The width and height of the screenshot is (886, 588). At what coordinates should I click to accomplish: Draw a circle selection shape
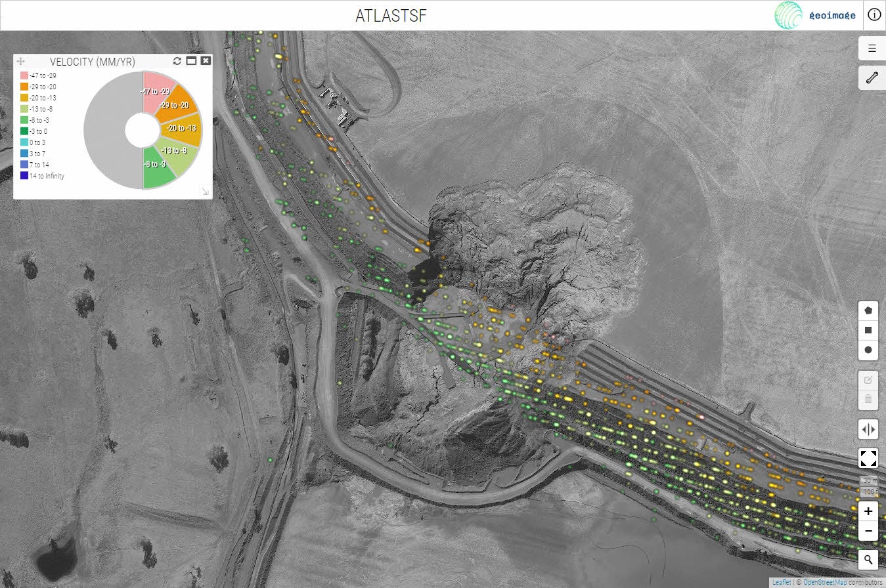coord(868,350)
